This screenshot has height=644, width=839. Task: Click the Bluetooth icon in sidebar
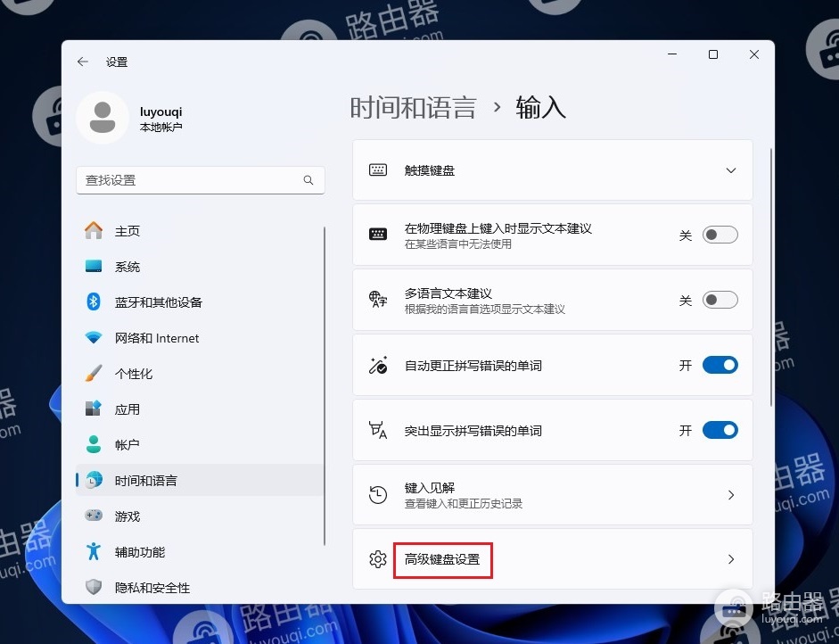pyautogui.click(x=94, y=301)
